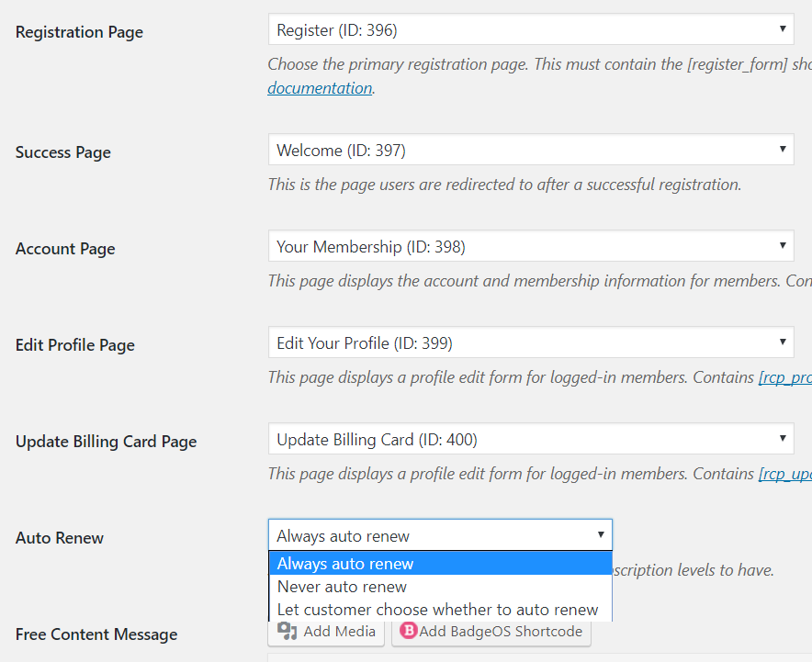Image resolution: width=812 pixels, height=662 pixels.
Task: Click the Register (ID: 396) selection text
Action: tap(337, 30)
